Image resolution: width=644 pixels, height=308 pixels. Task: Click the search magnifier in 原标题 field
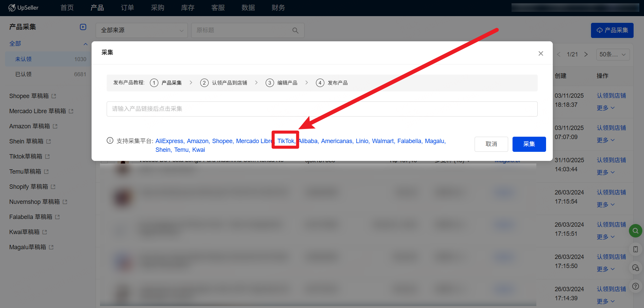coord(295,31)
